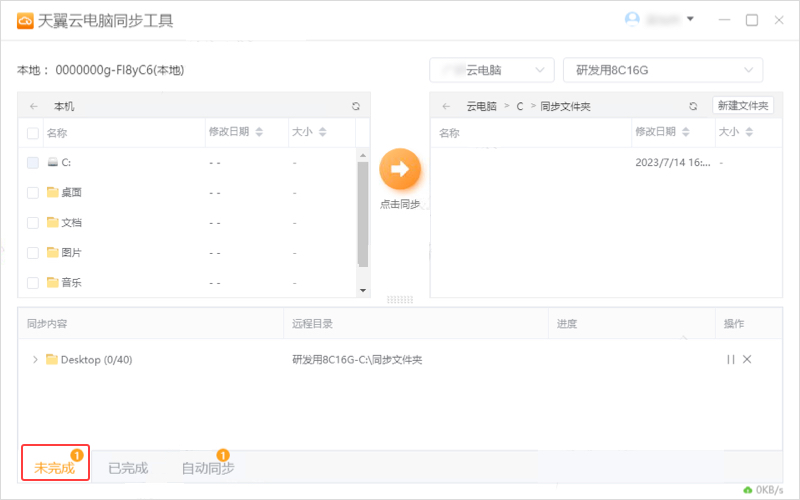This screenshot has width=800, height=500.
Task: Select the 2023/7/14 cloud folder row
Action: click(x=606, y=163)
